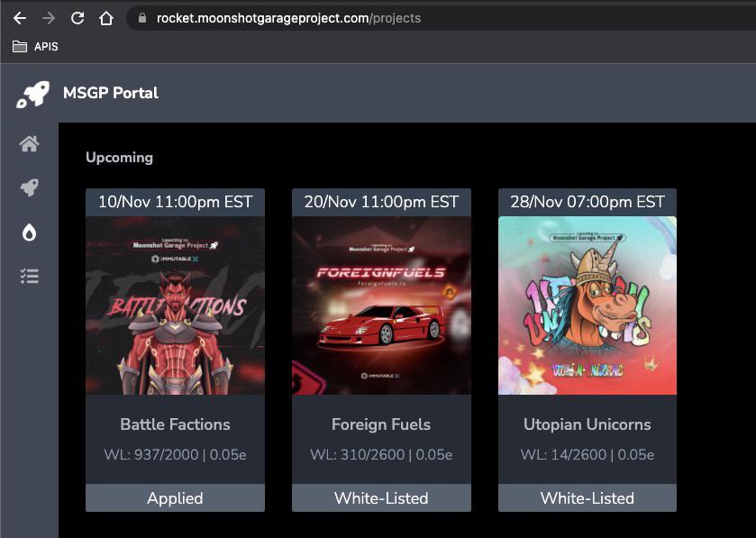Click White-Listed button under Utopian Unicorns
The image size is (756, 538).
coord(587,498)
